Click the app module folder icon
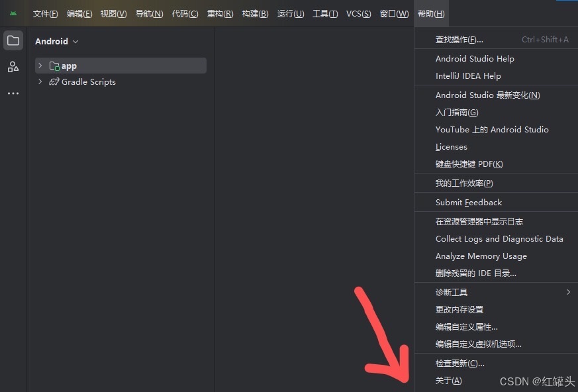 point(54,66)
